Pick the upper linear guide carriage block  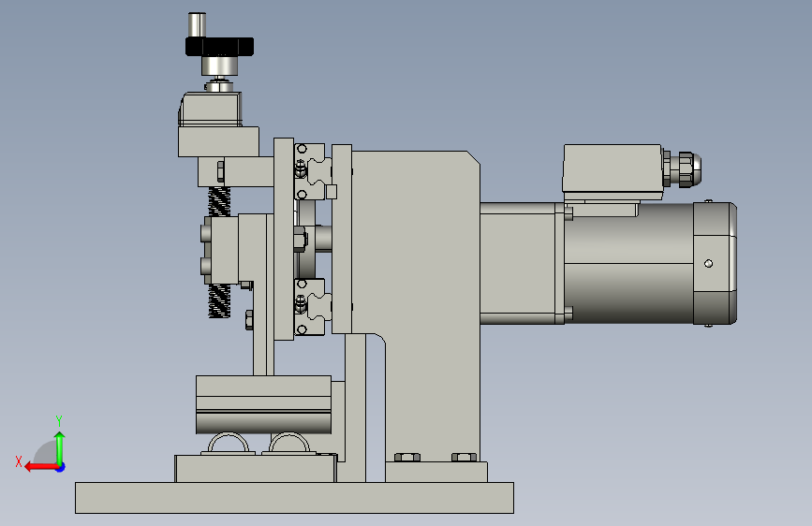pos(312,171)
